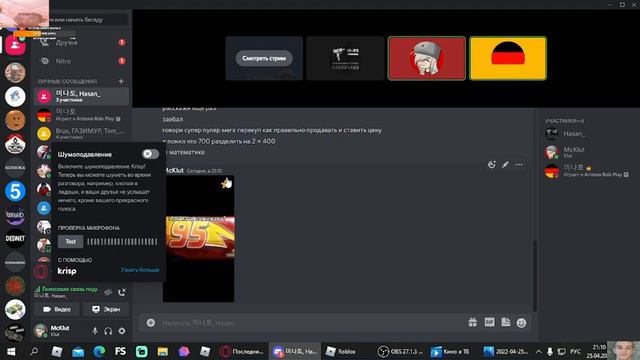640x360 pixels.
Task: Create new direct message with plus icon
Action: [x=121, y=81]
